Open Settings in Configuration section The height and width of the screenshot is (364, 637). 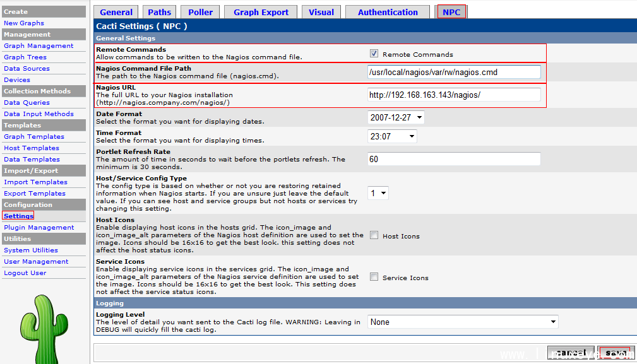coord(18,216)
